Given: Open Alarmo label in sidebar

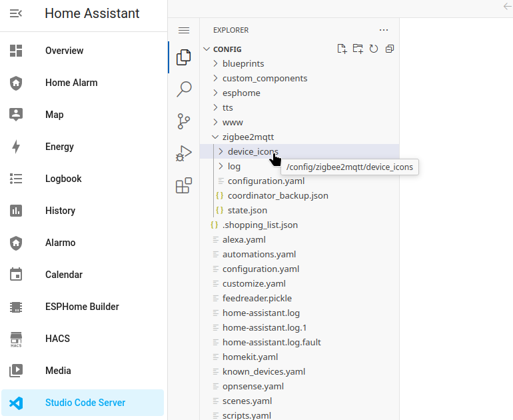Looking at the screenshot, I should tap(61, 243).
